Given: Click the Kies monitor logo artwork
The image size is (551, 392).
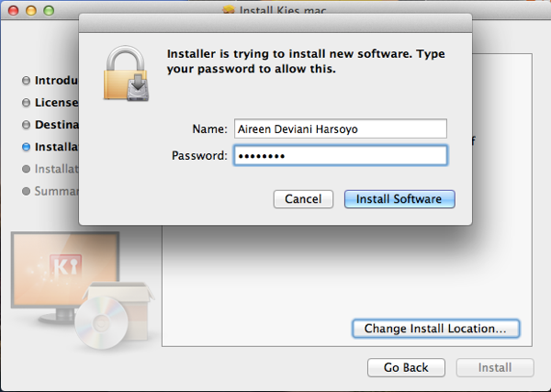Looking at the screenshot, I should pyautogui.click(x=65, y=269).
